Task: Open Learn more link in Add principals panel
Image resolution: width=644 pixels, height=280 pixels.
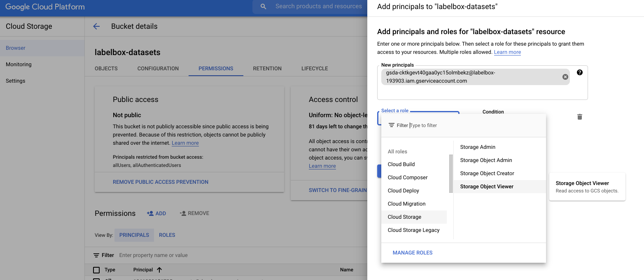Action: coord(507,52)
